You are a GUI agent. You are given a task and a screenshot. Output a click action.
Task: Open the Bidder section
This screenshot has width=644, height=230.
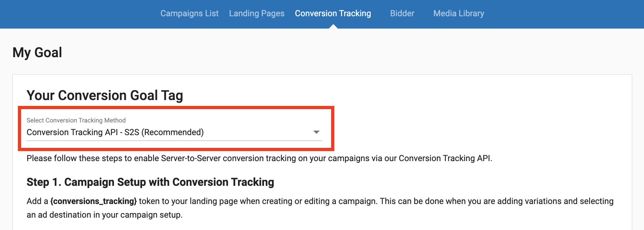coord(402,14)
